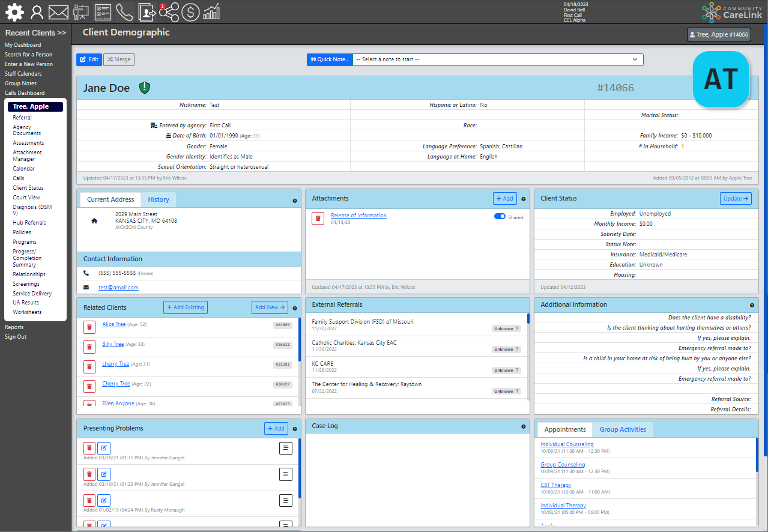The image size is (768, 532).
Task: Switch to the History tab of Current Address
Action: coord(158,199)
